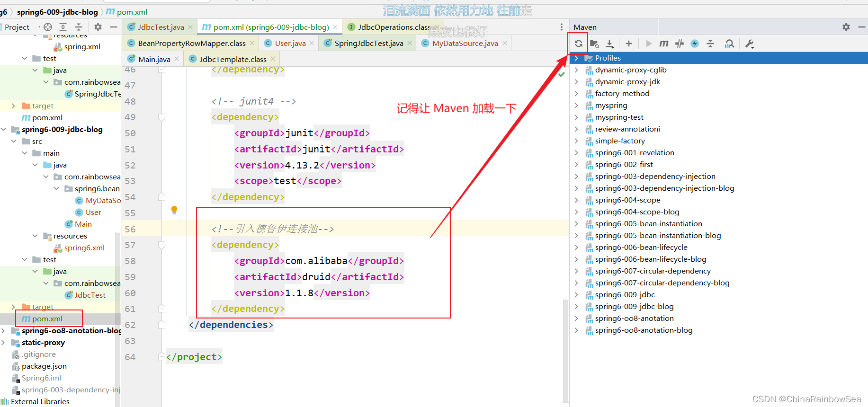Select opened file locate target icon
The image size is (868, 407).
pyautogui.click(x=48, y=27)
